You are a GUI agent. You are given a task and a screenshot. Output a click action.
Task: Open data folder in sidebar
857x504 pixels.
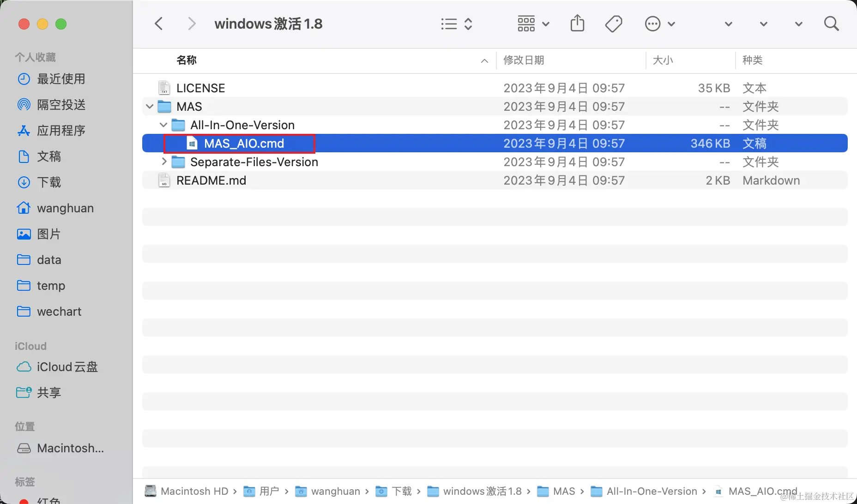(49, 260)
